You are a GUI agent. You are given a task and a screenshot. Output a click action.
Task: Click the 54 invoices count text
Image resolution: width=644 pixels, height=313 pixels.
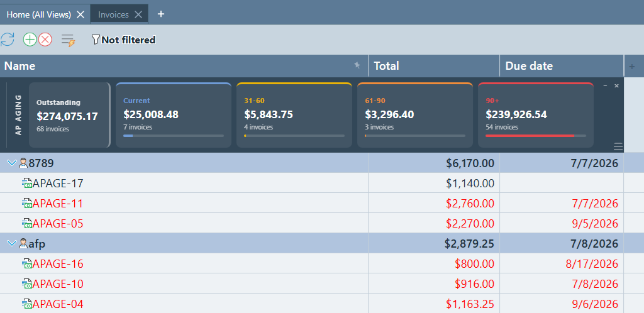[501, 127]
